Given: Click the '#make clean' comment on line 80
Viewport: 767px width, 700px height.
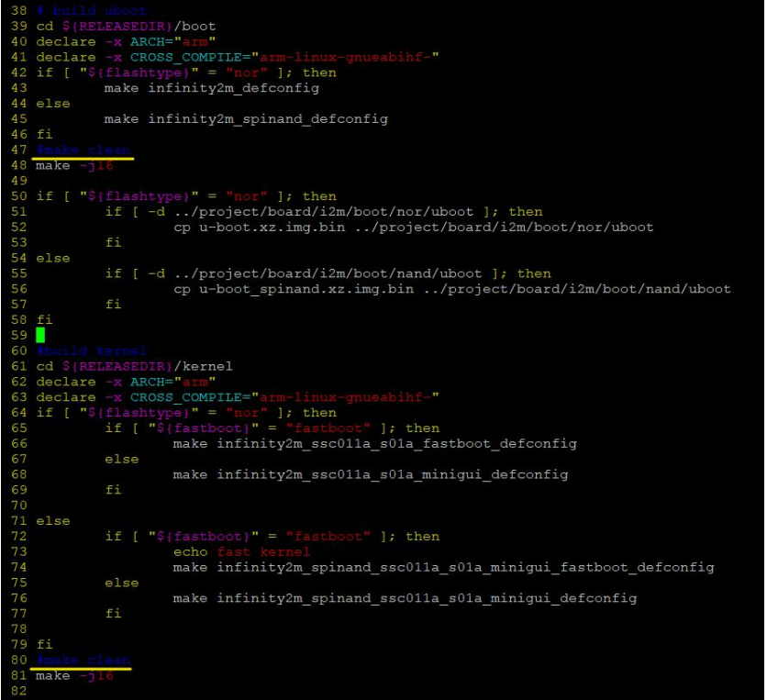Looking at the screenshot, I should [x=83, y=660].
